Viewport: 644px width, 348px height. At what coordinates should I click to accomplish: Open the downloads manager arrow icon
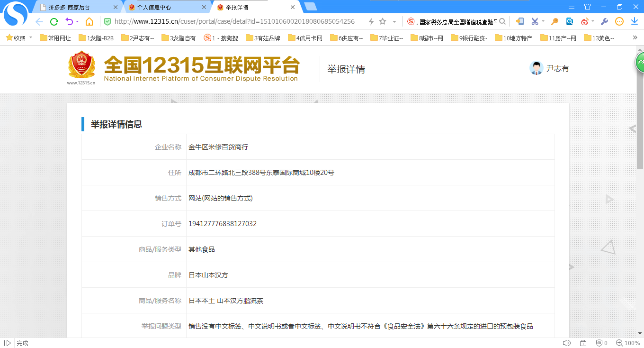634,21
